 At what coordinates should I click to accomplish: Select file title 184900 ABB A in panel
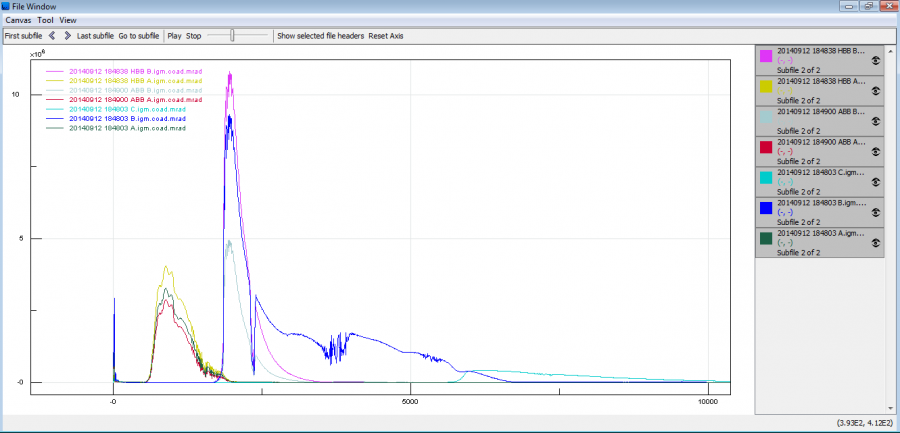[x=821, y=142]
